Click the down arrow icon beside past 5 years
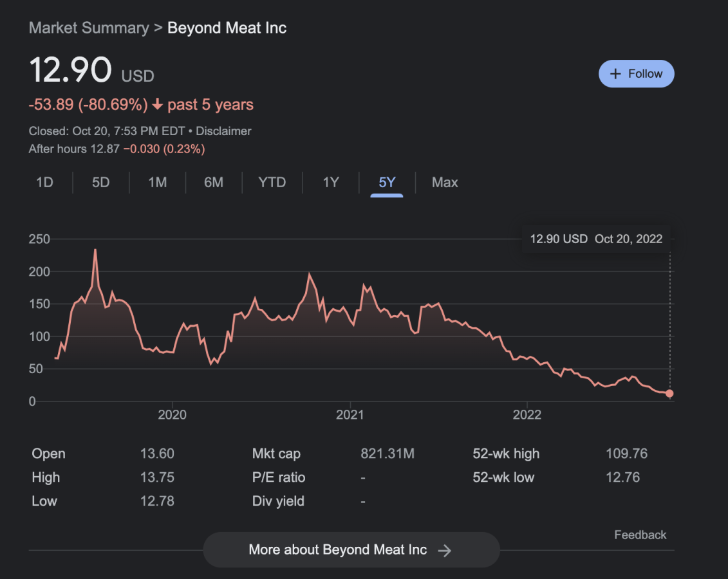 (158, 104)
